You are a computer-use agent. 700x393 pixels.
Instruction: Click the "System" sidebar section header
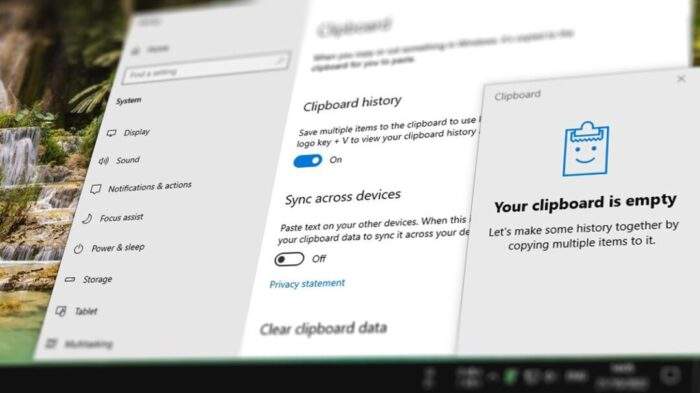[129, 100]
